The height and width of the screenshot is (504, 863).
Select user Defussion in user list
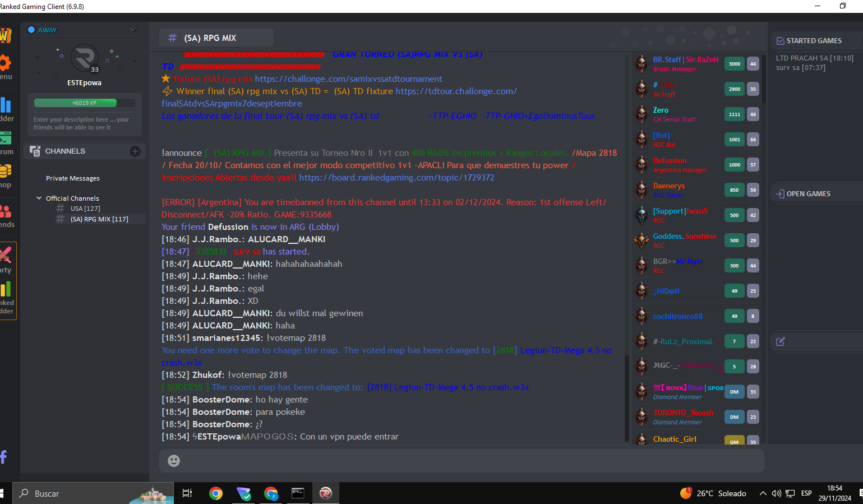(x=670, y=161)
